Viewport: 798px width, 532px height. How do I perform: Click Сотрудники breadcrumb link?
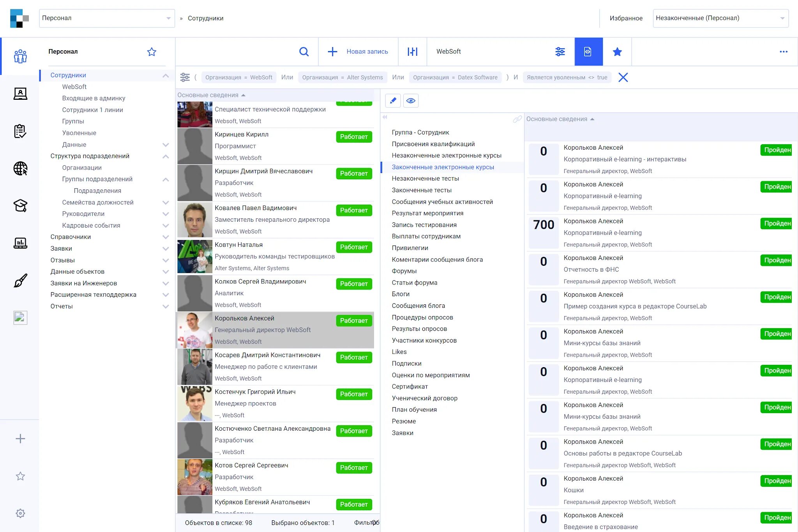pos(205,18)
